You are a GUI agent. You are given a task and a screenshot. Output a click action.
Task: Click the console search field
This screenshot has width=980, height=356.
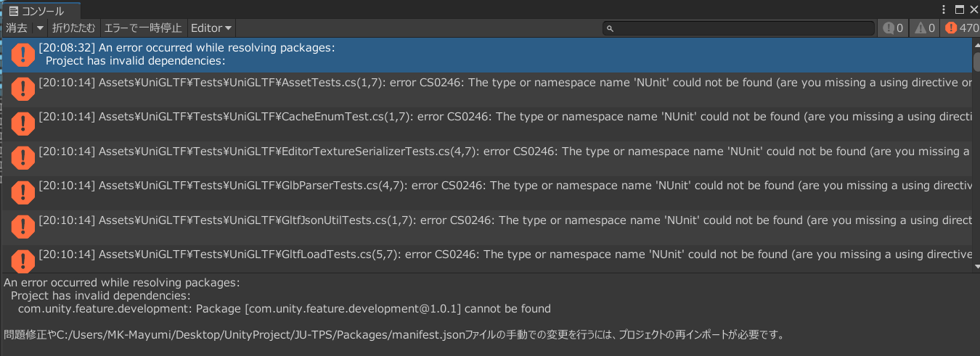click(738, 28)
